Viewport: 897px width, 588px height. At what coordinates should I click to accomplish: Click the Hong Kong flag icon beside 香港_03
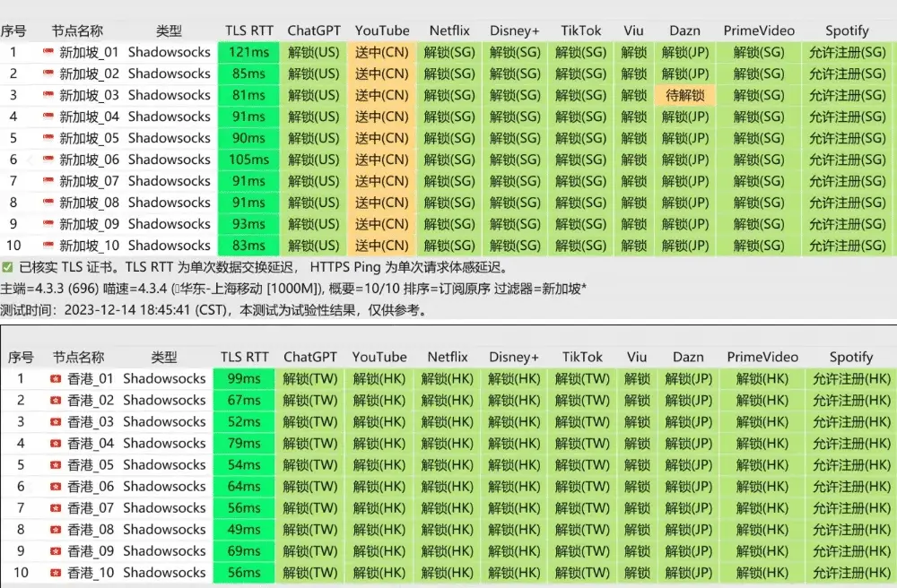click(x=57, y=422)
